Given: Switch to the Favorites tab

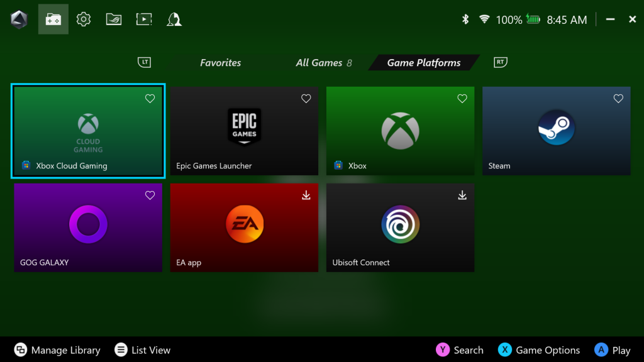Looking at the screenshot, I should click(221, 63).
